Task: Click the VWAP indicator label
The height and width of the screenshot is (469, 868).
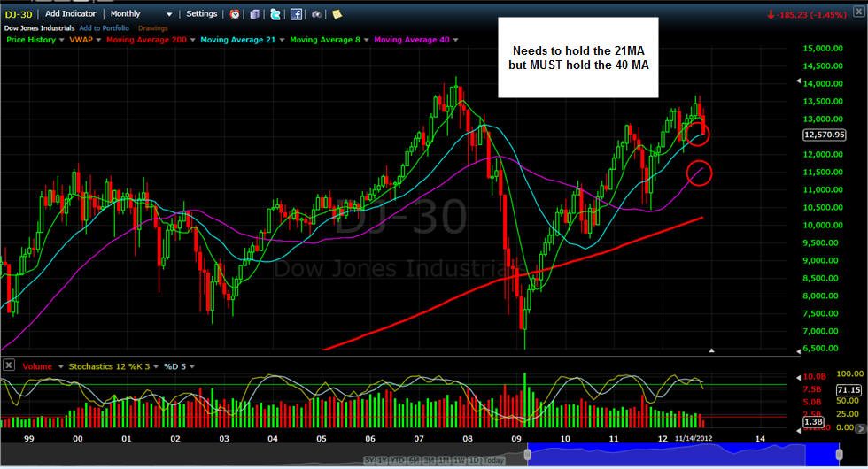Action: 81,40
